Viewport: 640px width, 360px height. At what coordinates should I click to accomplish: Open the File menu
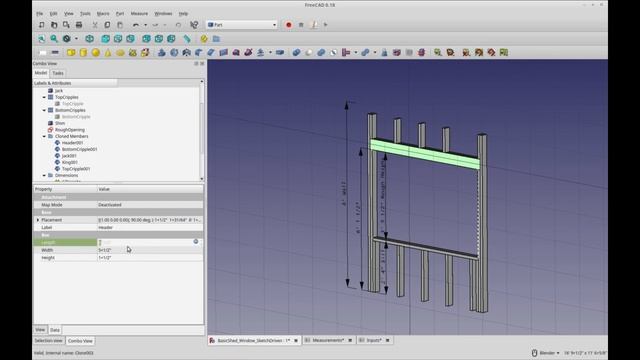point(40,13)
